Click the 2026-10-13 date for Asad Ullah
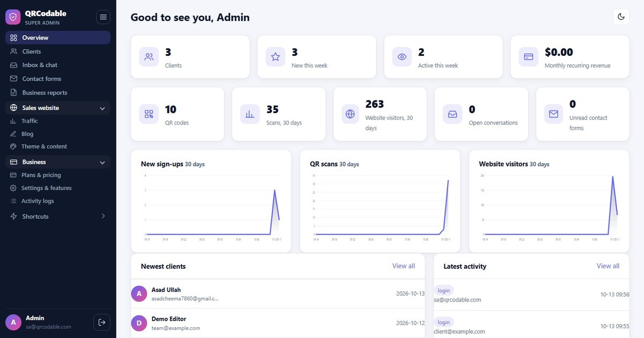The image size is (644, 338). click(x=411, y=293)
